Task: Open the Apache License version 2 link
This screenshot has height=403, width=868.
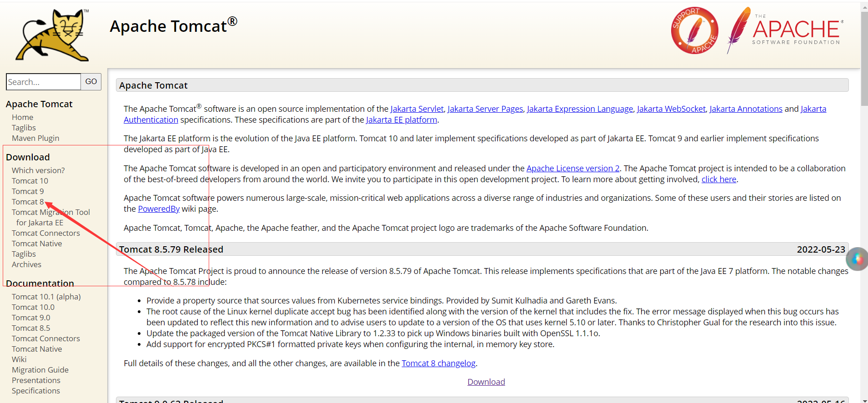Action: click(x=573, y=168)
